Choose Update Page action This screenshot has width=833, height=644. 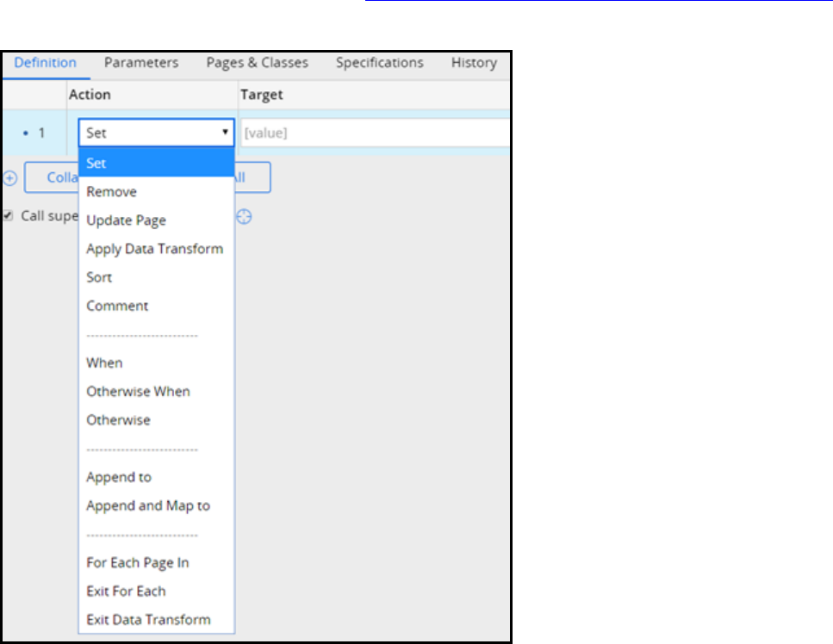tap(156, 220)
